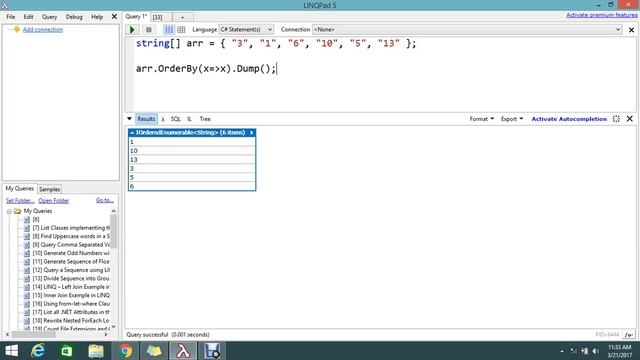Close the left panel X next to Help

114,17
